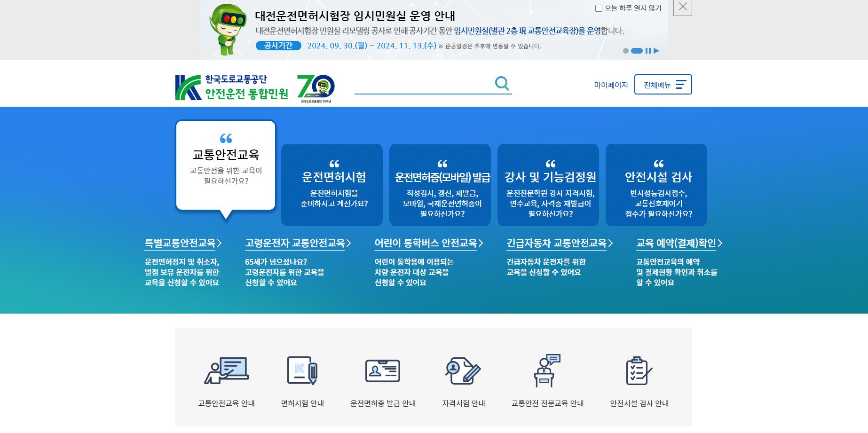Viewport: 868px width, 433px height.
Task: Open 특별교통안전교육 link
Action: click(x=183, y=243)
